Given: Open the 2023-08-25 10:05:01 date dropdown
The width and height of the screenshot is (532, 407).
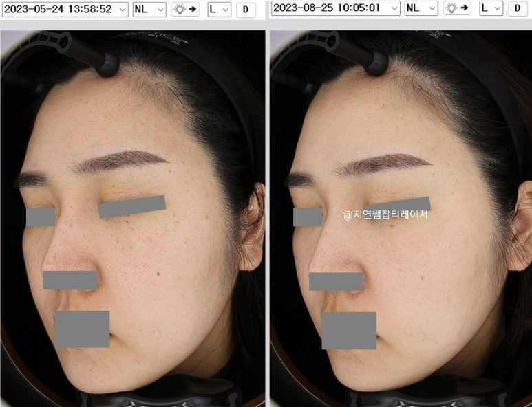Looking at the screenshot, I should [x=335, y=8].
